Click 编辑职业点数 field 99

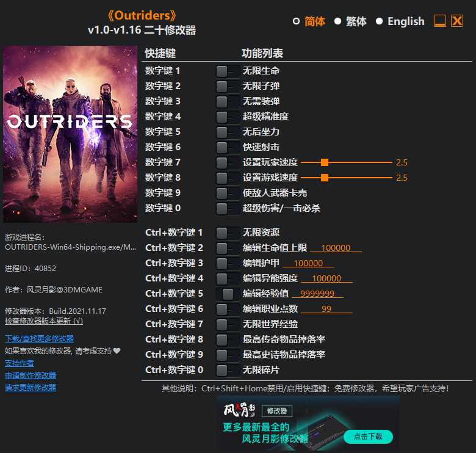point(326,309)
